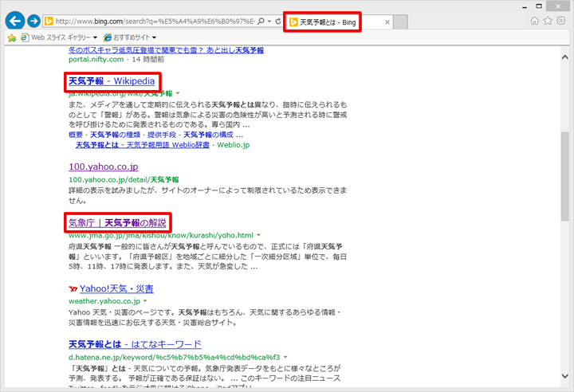Go to the home page via the house icon
574x392 pixels.
point(534,21)
